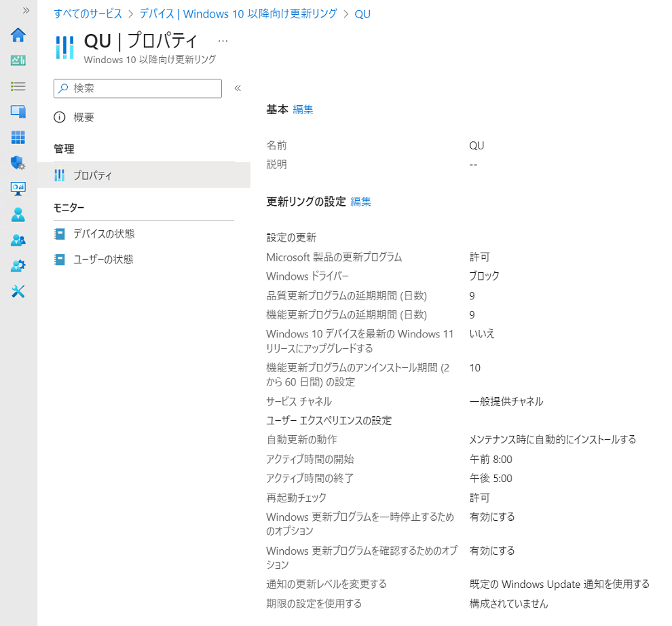This screenshot has height=626, width=672.
Task: Open Users icon in sidebar
Action: click(x=18, y=215)
